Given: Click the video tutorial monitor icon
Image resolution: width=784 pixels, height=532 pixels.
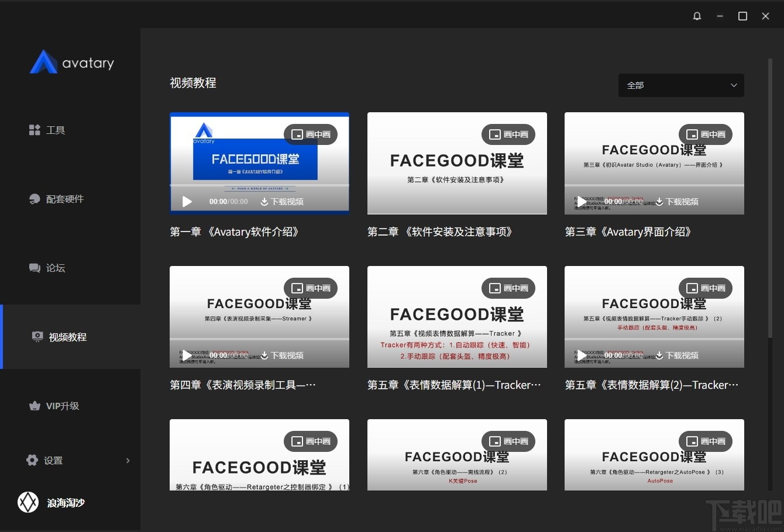Looking at the screenshot, I should 37,337.
